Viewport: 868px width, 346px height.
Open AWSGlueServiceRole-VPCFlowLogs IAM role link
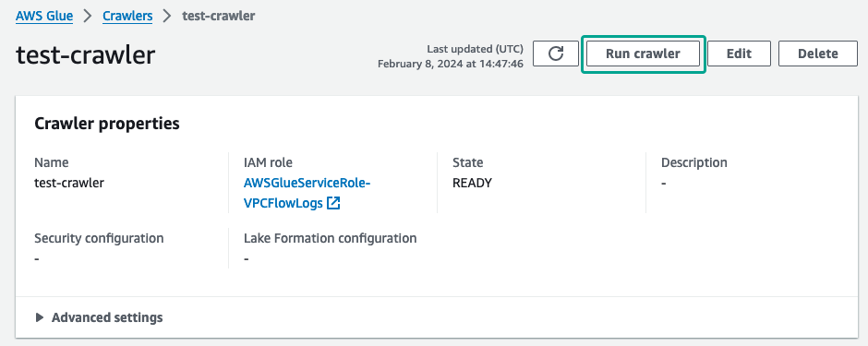pos(307,193)
